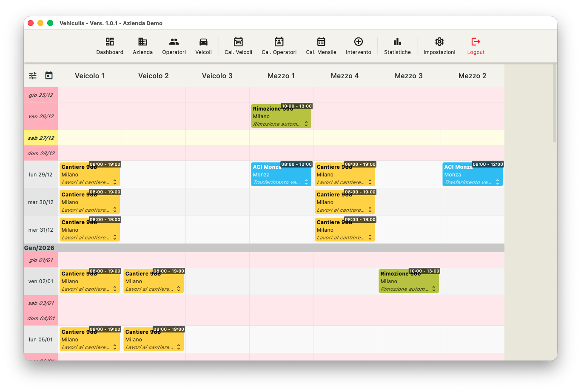Open the date picker calendar icon
The height and width of the screenshot is (392, 581).
click(48, 75)
